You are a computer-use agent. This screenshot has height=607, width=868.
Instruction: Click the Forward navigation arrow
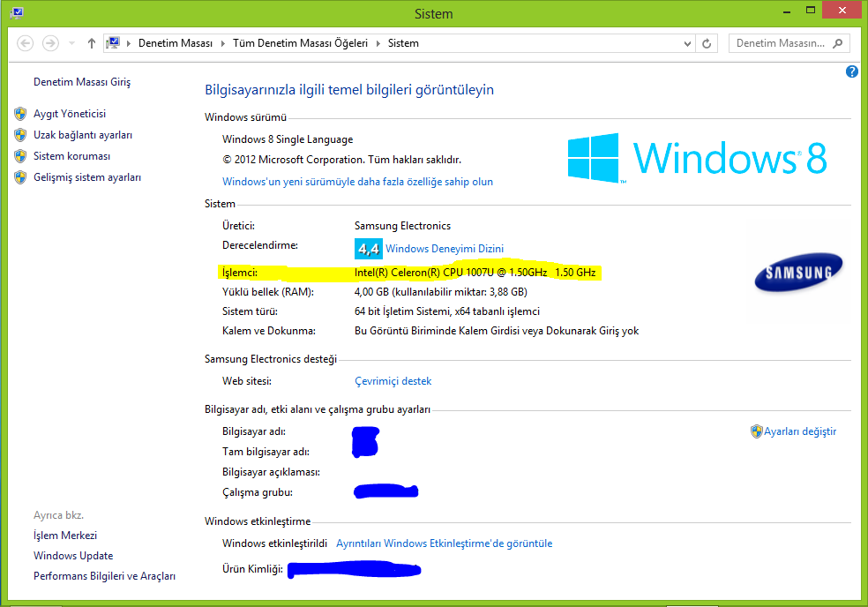coord(50,43)
